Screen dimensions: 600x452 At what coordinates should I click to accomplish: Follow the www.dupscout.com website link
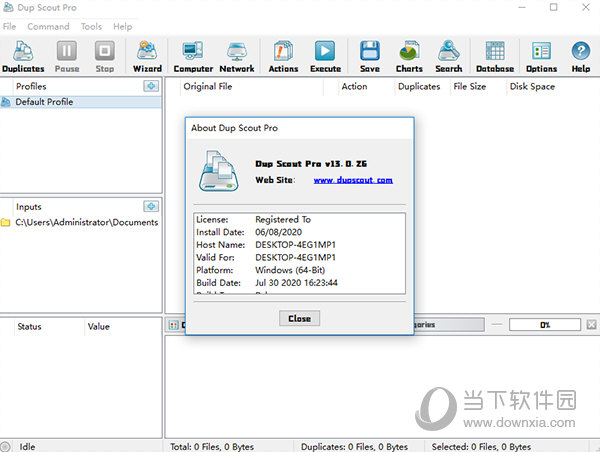(353, 180)
